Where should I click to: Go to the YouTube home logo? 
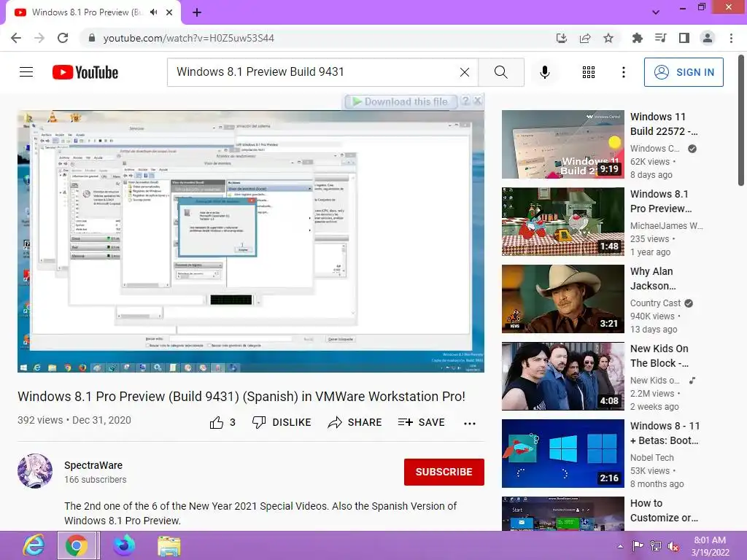pyautogui.click(x=85, y=72)
